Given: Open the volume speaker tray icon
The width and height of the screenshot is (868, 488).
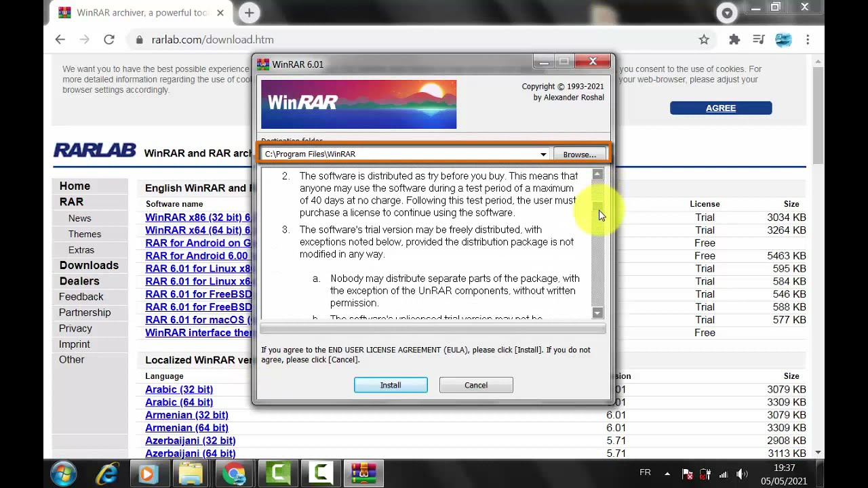Looking at the screenshot, I should click(x=742, y=474).
